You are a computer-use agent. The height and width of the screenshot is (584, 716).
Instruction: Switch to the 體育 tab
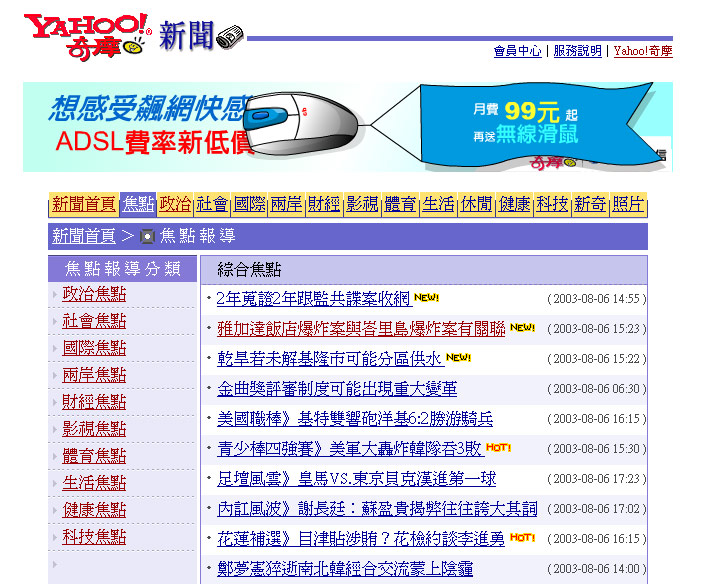click(x=400, y=204)
